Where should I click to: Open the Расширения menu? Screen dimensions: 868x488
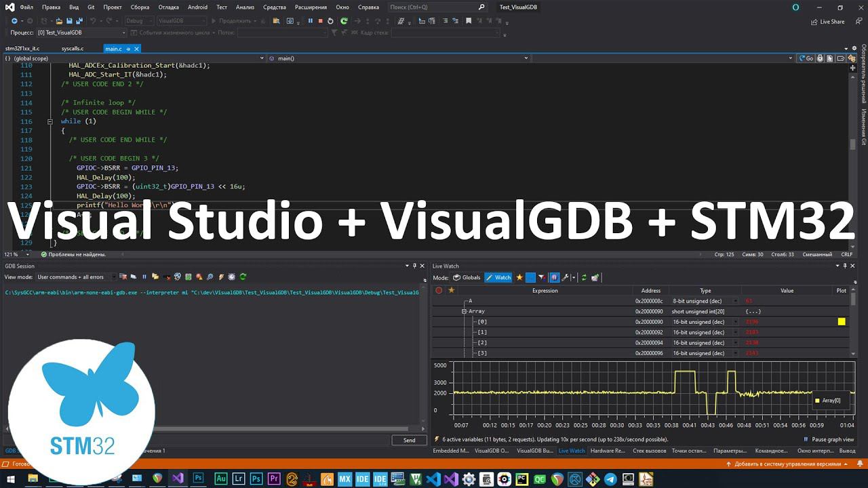point(311,7)
